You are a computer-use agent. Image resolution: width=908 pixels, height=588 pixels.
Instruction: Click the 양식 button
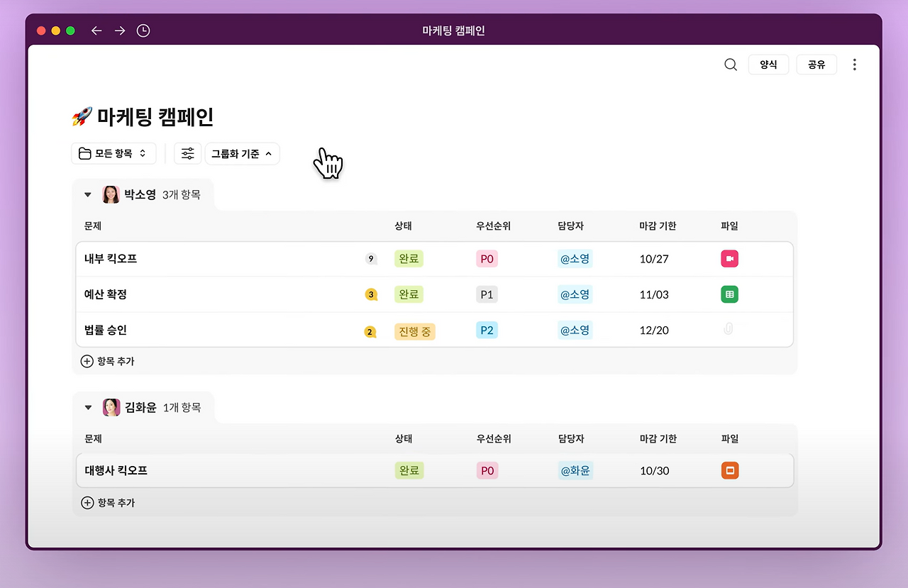click(x=768, y=64)
